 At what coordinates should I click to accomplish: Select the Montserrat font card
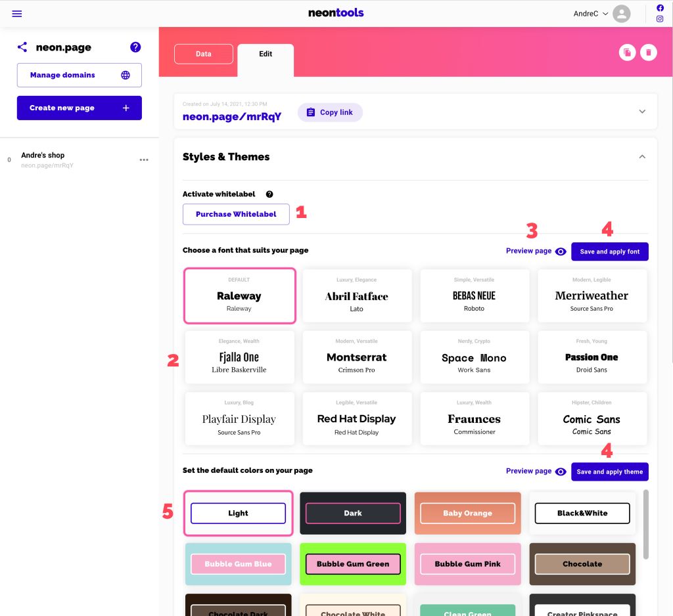pos(357,357)
